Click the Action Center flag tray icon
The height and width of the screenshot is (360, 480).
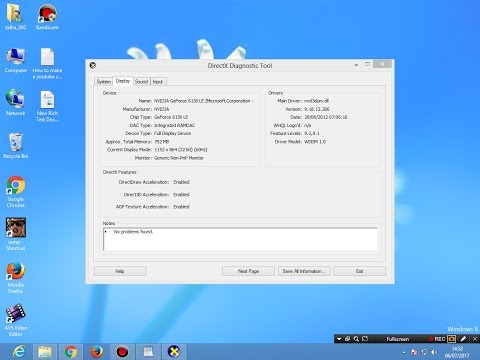(x=414, y=352)
